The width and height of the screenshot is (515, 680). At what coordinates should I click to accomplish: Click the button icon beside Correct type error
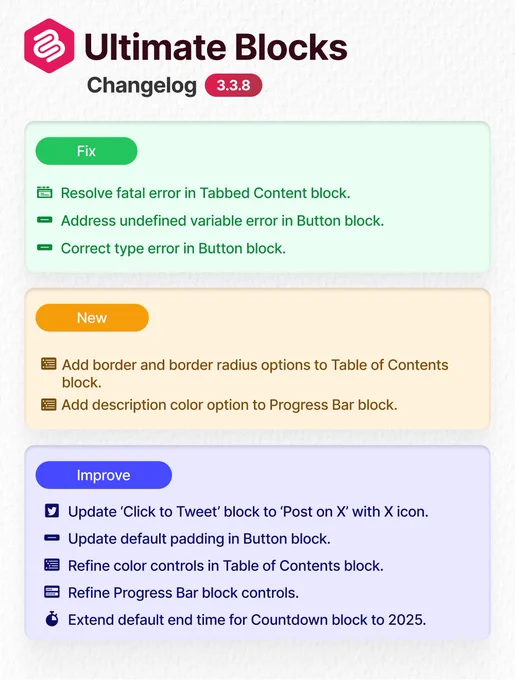[45, 248]
